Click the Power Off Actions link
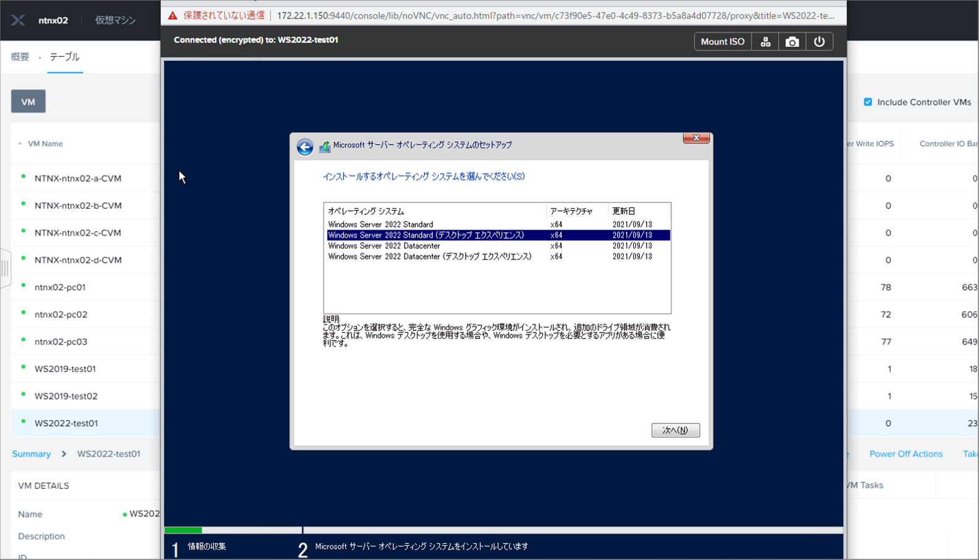The width and height of the screenshot is (979, 560). (905, 454)
